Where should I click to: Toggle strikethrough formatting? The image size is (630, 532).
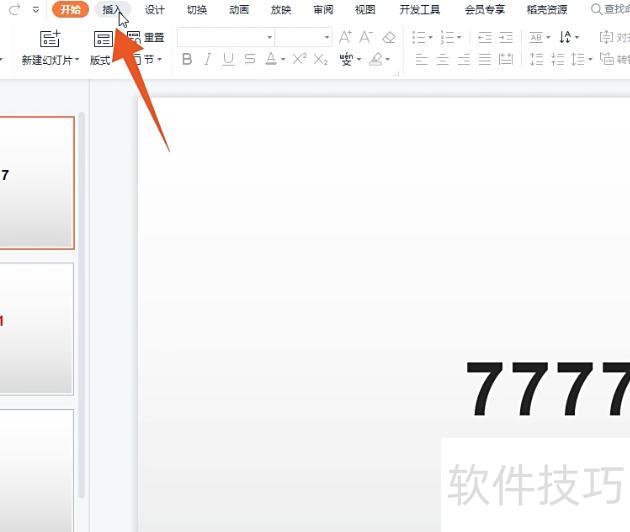(x=250, y=59)
